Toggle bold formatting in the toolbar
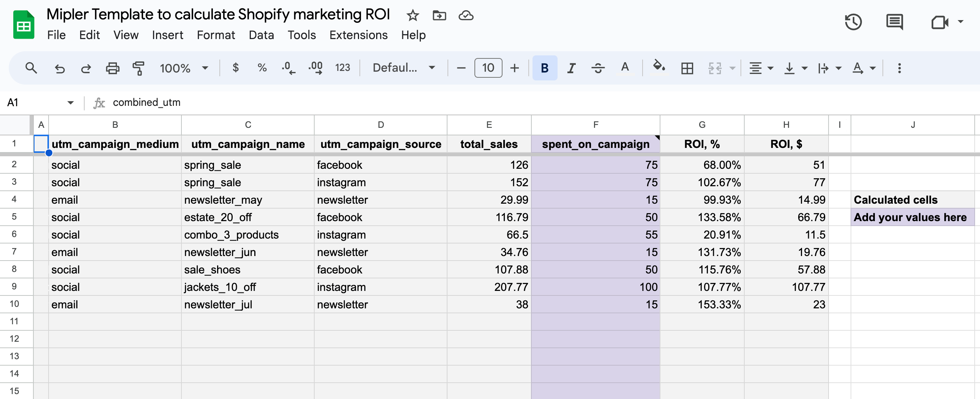980x399 pixels. tap(544, 68)
